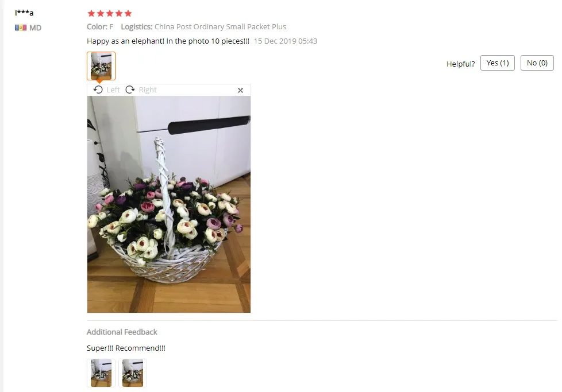Viewport: 562px width, 392px height.
Task: Click the Additional Feedback heading
Action: pos(122,332)
